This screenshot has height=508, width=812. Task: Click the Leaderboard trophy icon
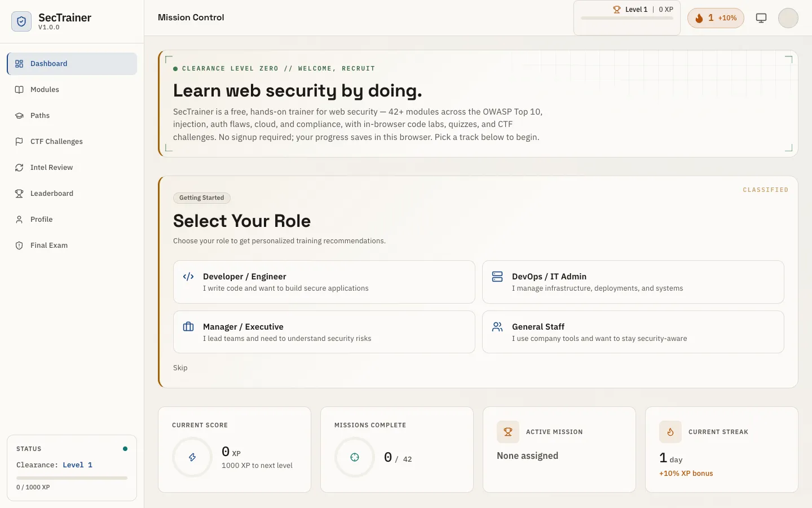tap(19, 194)
